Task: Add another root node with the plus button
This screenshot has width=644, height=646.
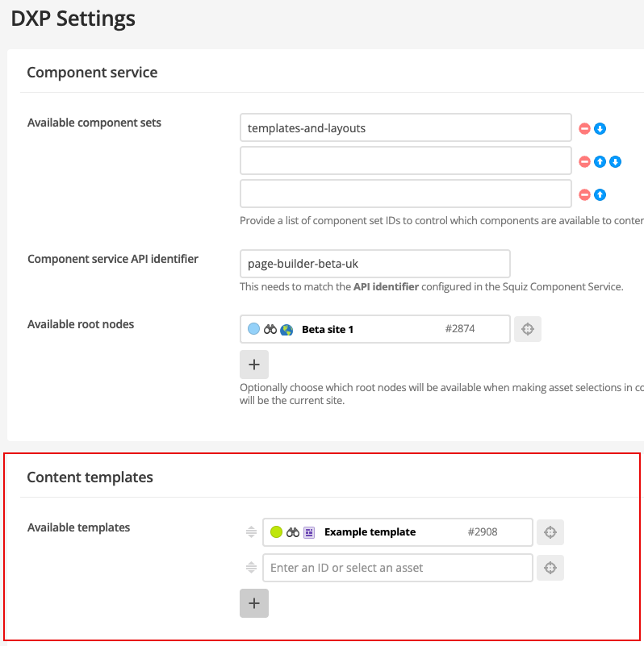Action: (254, 365)
